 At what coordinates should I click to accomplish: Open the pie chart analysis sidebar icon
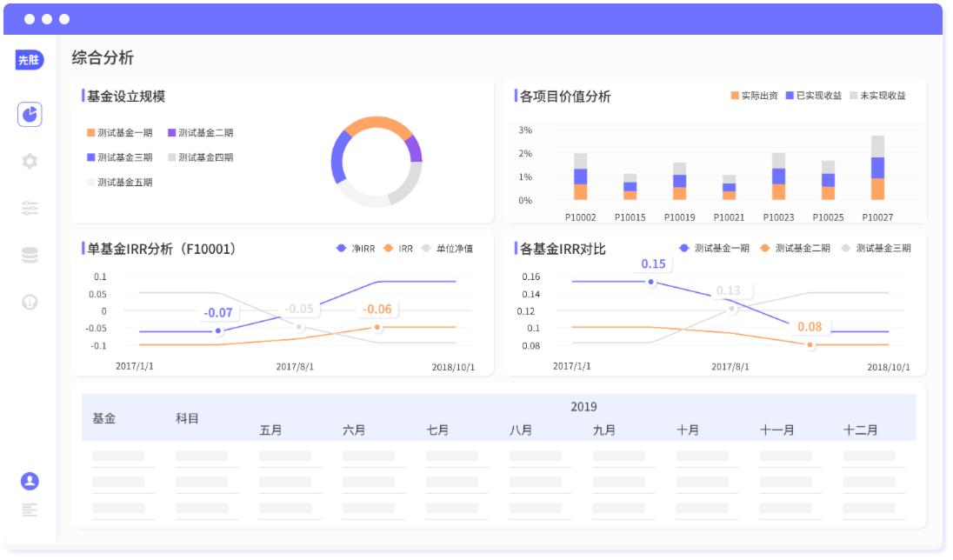tap(30, 114)
